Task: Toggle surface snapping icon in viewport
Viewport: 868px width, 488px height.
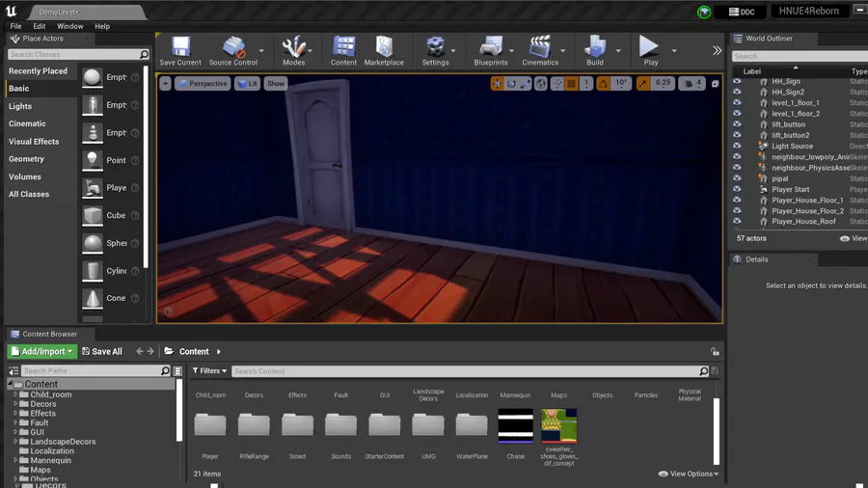Action: click(556, 84)
